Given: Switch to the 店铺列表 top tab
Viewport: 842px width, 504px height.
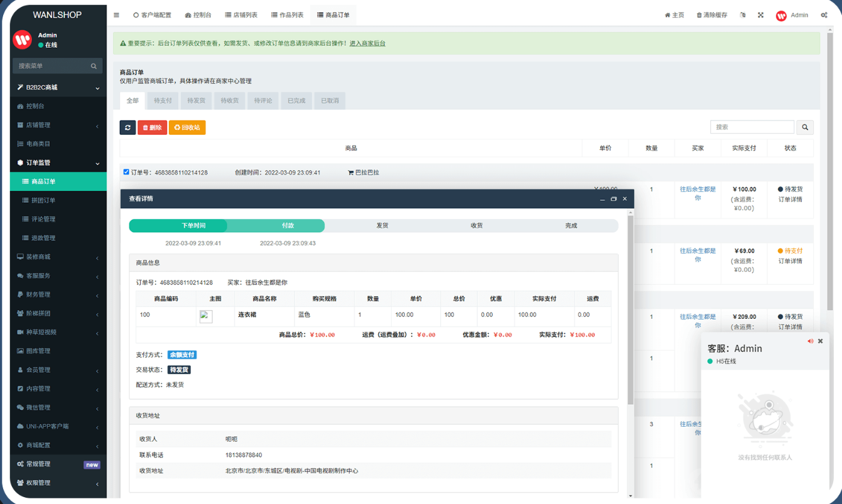Looking at the screenshot, I should 241,15.
